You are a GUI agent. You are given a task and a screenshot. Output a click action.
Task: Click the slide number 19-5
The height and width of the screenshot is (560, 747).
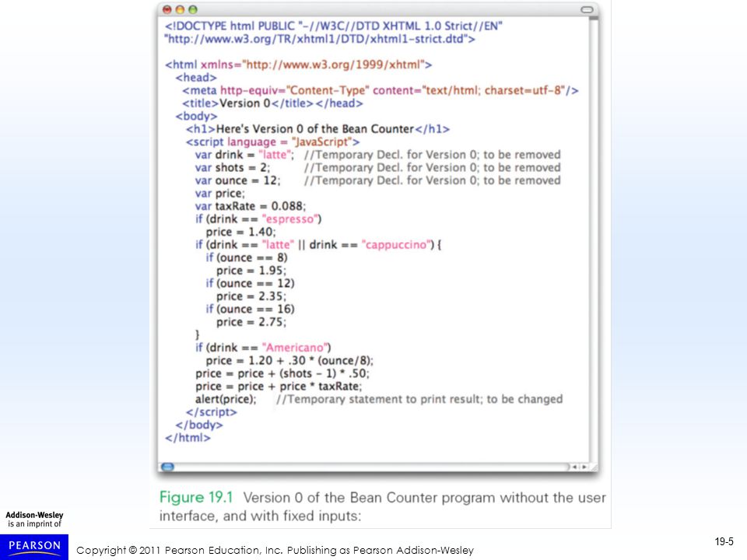click(x=724, y=541)
